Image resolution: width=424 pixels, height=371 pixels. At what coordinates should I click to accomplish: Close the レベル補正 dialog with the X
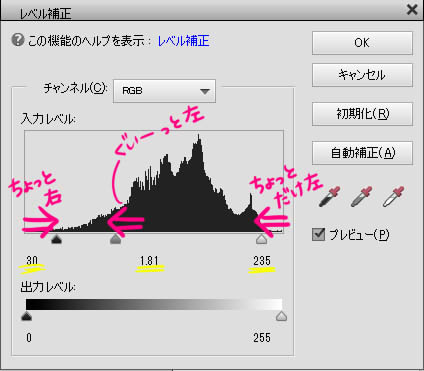[x=412, y=9]
